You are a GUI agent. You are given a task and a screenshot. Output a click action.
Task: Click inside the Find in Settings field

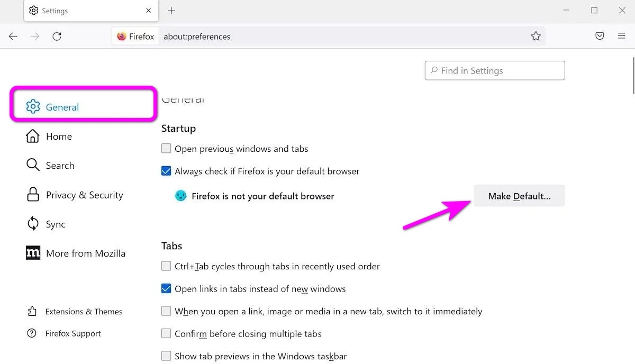(x=494, y=70)
